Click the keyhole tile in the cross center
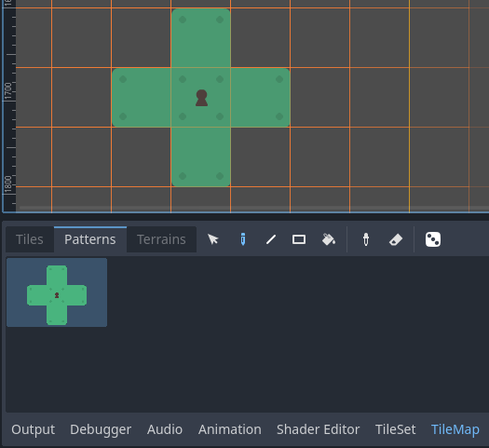The width and height of the screenshot is (489, 448). (x=201, y=98)
